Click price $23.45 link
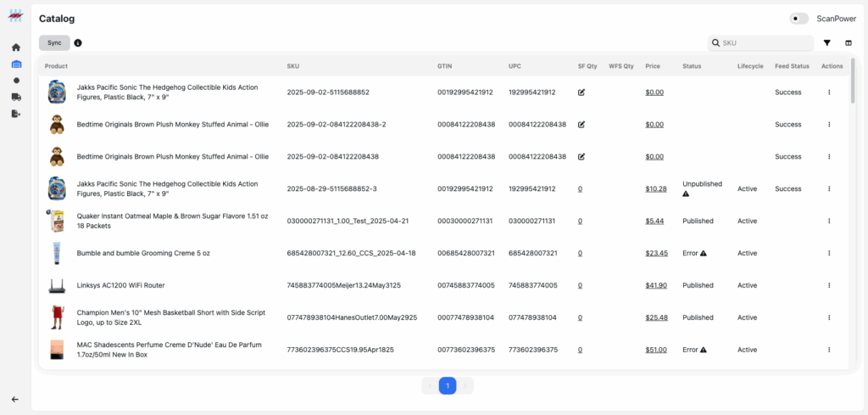This screenshot has height=415, width=868. (657, 253)
